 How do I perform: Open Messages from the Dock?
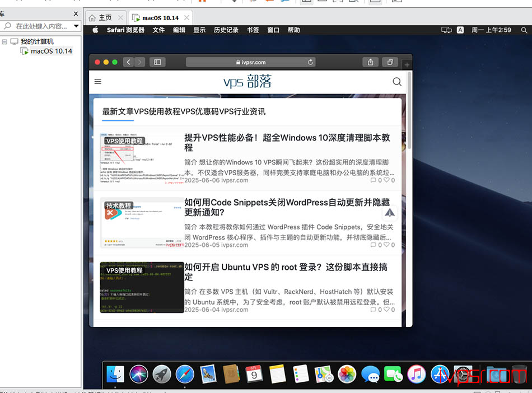click(x=370, y=375)
